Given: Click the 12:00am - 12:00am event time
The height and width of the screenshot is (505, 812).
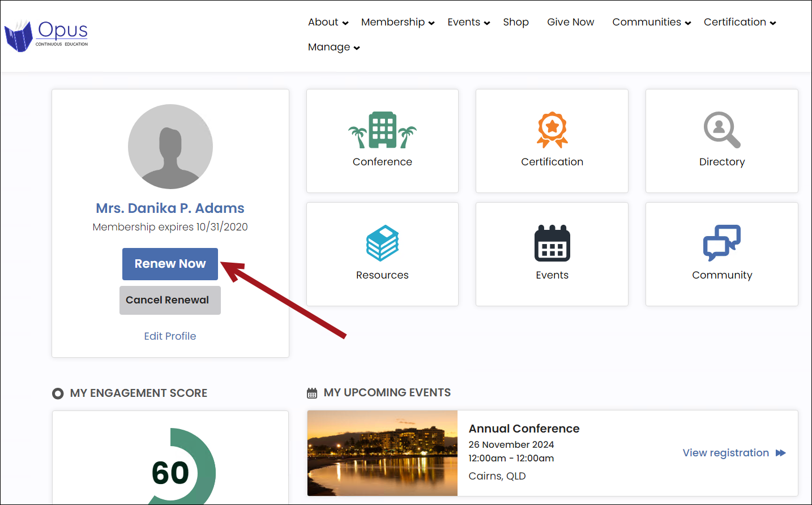Looking at the screenshot, I should [511, 459].
